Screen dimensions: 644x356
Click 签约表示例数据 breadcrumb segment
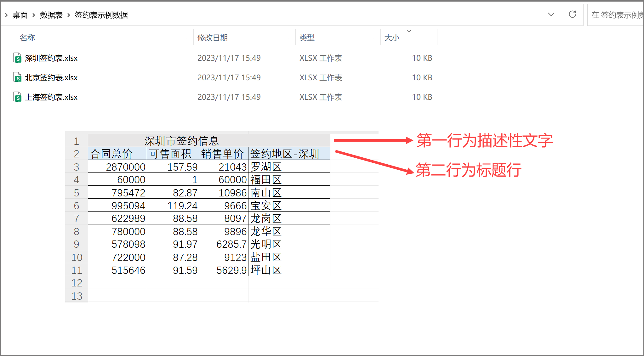[x=101, y=15]
